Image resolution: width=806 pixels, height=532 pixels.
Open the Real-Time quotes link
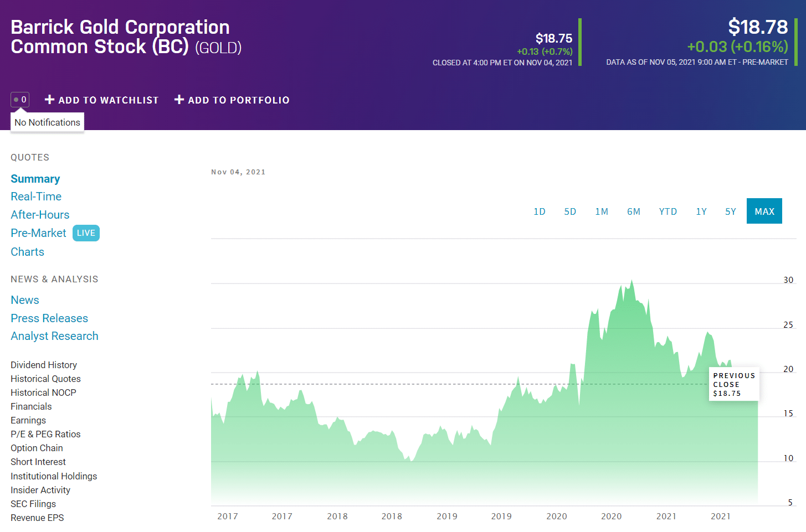(x=36, y=197)
